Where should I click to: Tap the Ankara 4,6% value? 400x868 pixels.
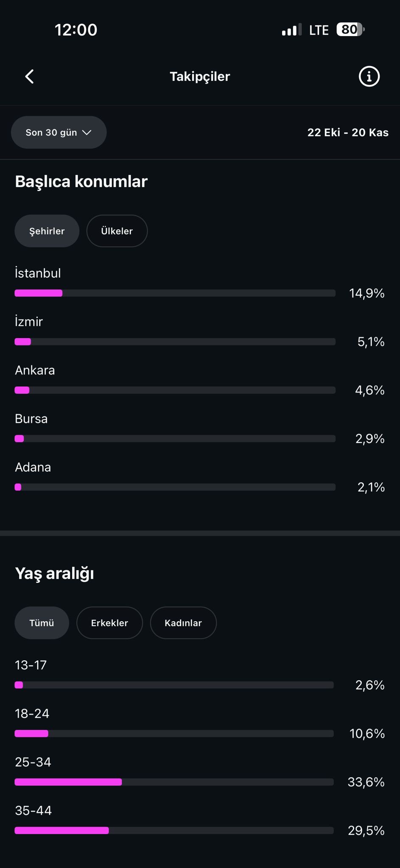(x=370, y=390)
